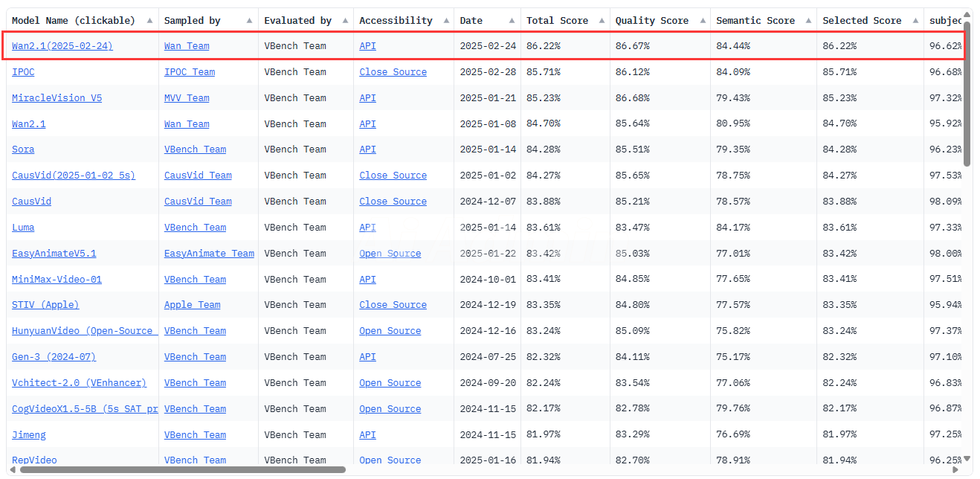Click sort arrow in Semantic Score header

tap(807, 21)
